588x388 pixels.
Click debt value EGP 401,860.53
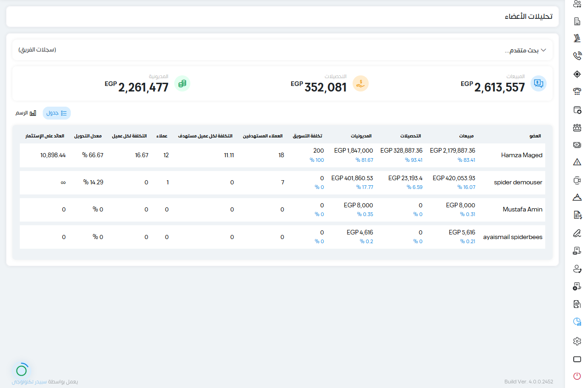[352, 178]
